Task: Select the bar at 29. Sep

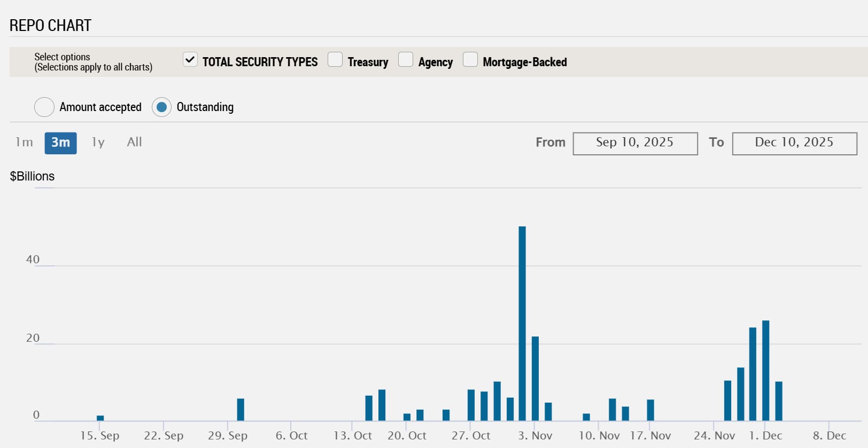Action: [x=241, y=410]
